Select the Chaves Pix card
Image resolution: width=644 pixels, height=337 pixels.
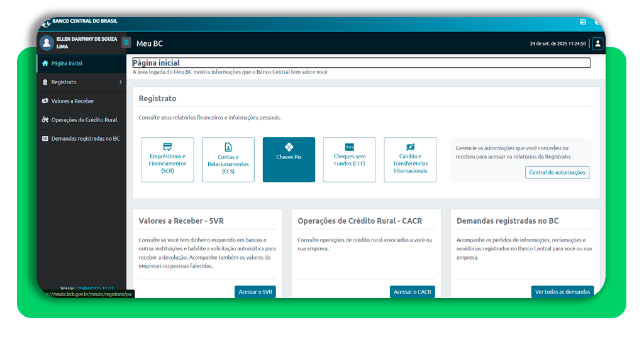(289, 160)
